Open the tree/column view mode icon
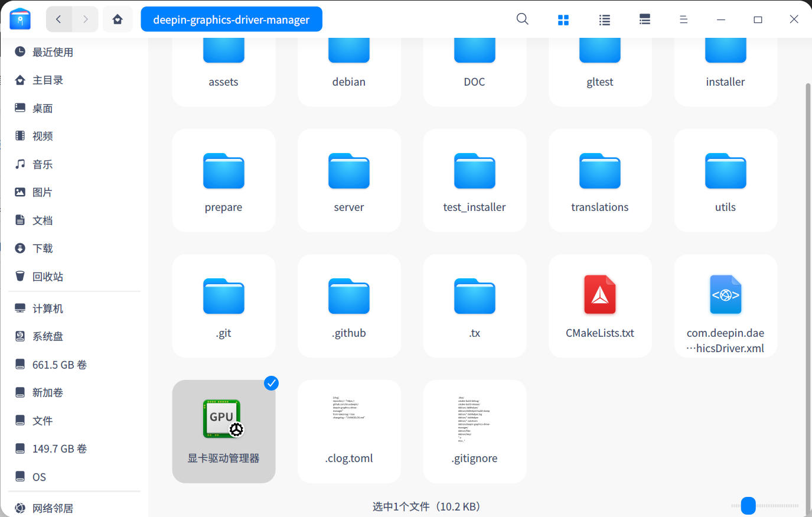The image size is (812, 517). tap(644, 19)
